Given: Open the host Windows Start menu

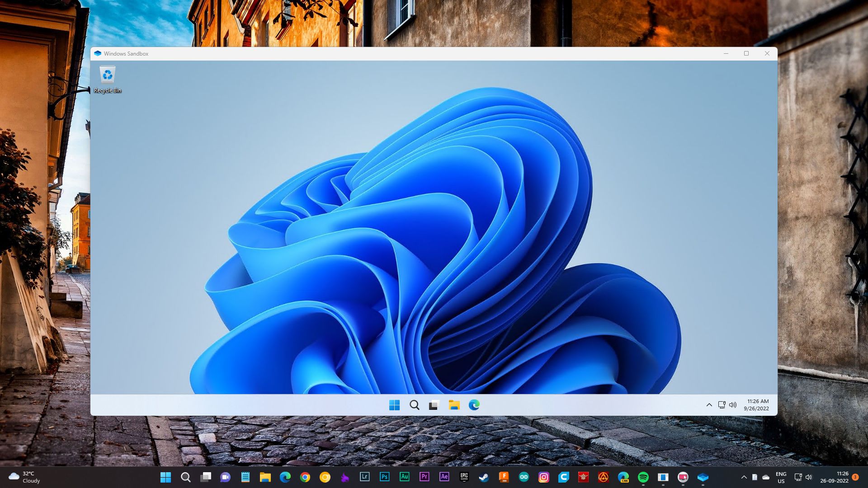Looking at the screenshot, I should pos(166,477).
